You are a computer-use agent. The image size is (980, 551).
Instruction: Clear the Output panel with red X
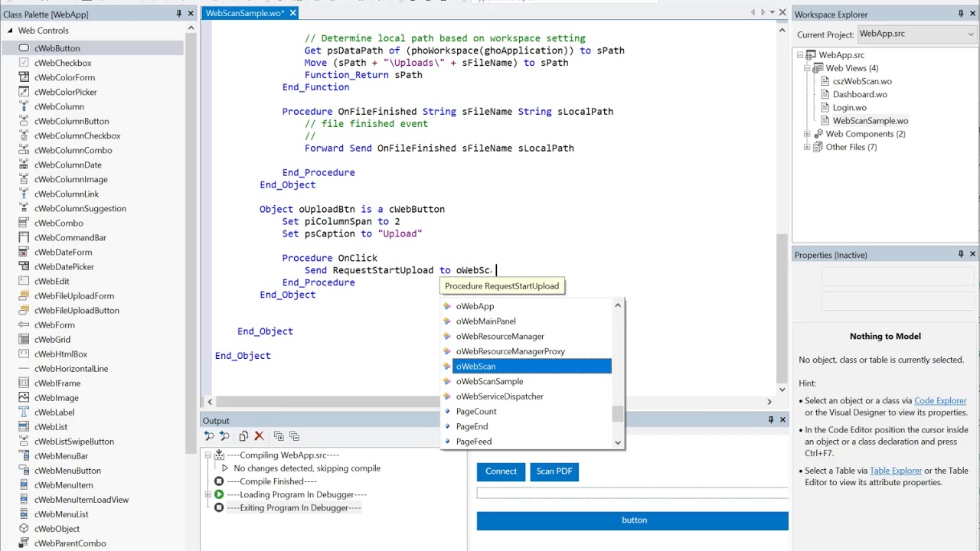tap(259, 436)
